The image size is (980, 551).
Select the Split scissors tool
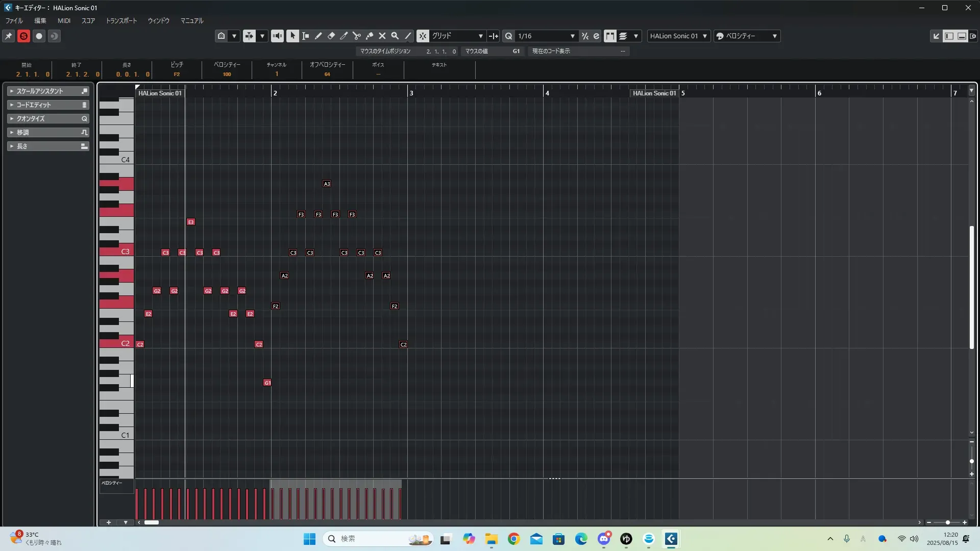pos(356,36)
